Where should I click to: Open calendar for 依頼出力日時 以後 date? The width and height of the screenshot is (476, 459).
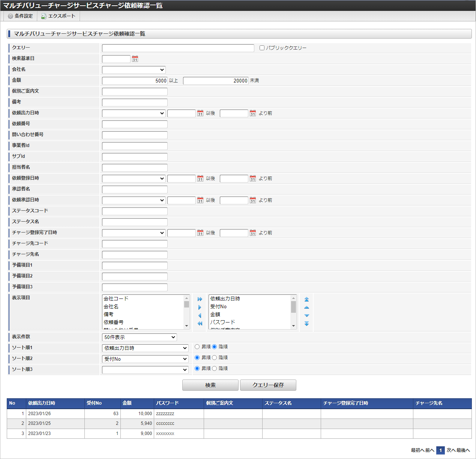pyautogui.click(x=200, y=113)
